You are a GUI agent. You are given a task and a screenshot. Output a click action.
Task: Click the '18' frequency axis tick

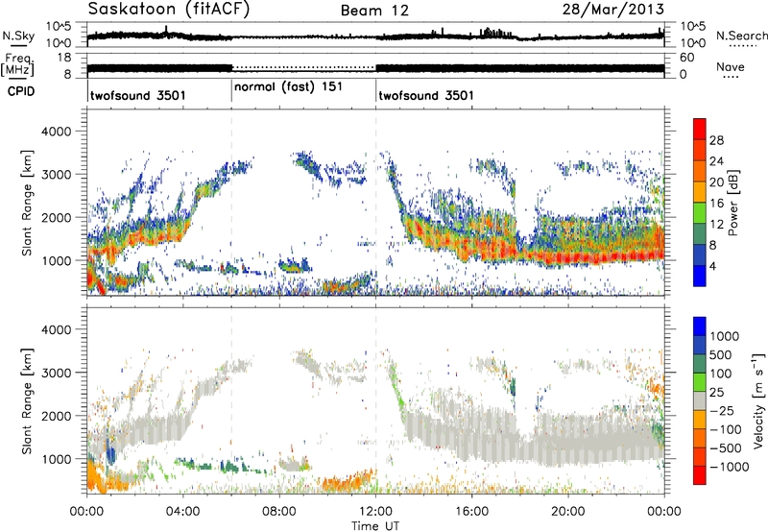64,58
